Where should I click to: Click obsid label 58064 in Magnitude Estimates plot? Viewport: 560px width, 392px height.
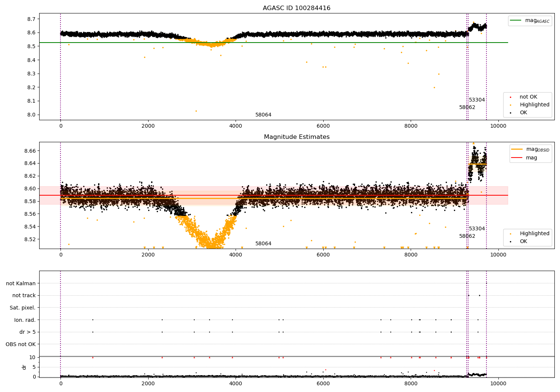pyautogui.click(x=263, y=243)
